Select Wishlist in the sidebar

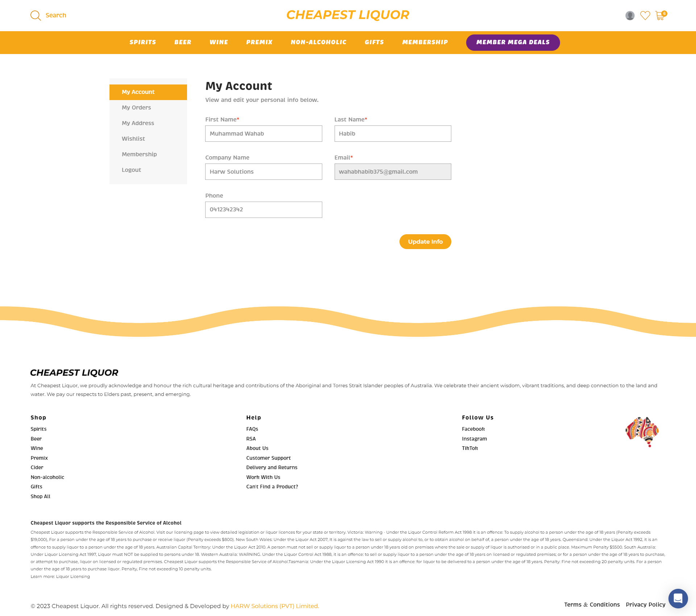[x=148, y=139]
